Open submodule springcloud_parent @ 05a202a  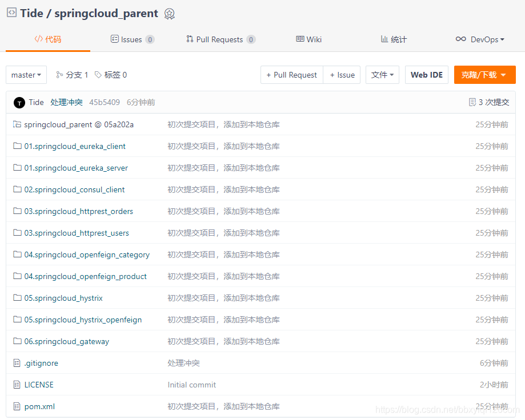click(x=79, y=124)
